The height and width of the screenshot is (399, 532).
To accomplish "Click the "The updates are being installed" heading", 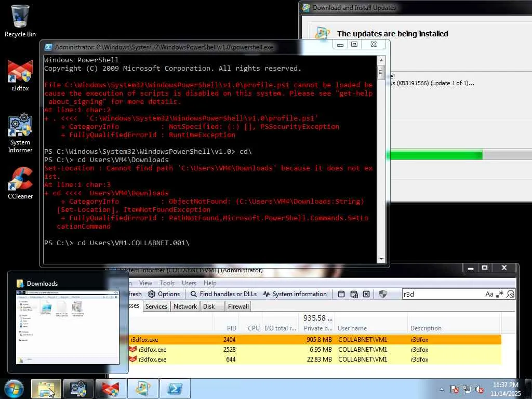I will click(x=392, y=34).
